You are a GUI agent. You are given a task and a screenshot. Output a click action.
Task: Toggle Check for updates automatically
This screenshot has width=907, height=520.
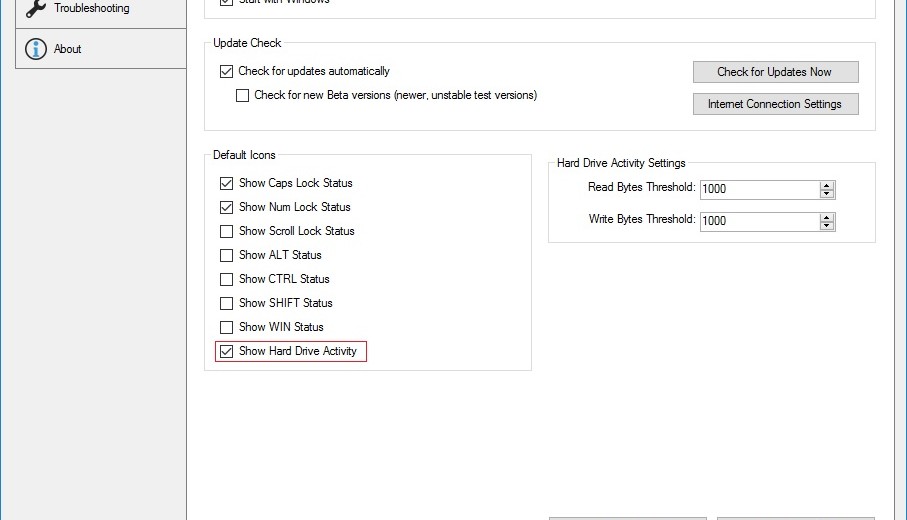coord(226,72)
